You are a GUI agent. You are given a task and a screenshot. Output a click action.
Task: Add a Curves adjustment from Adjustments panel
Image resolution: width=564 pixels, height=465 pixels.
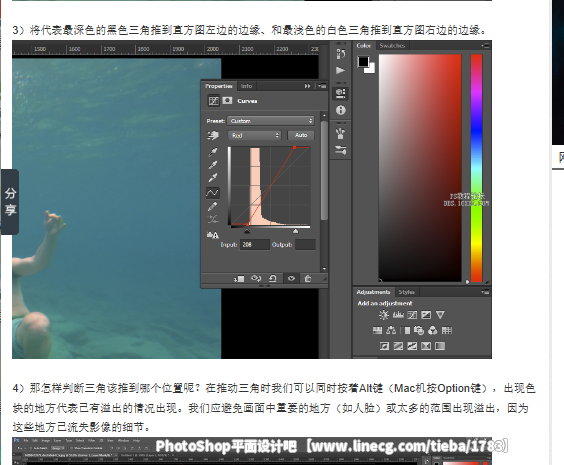click(x=412, y=315)
